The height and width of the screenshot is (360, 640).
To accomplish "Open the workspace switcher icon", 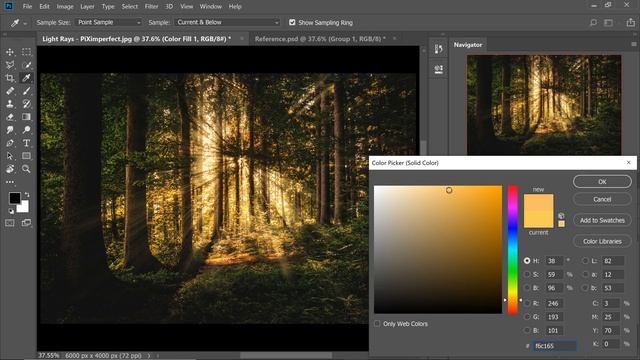I will pyautogui.click(x=609, y=22).
